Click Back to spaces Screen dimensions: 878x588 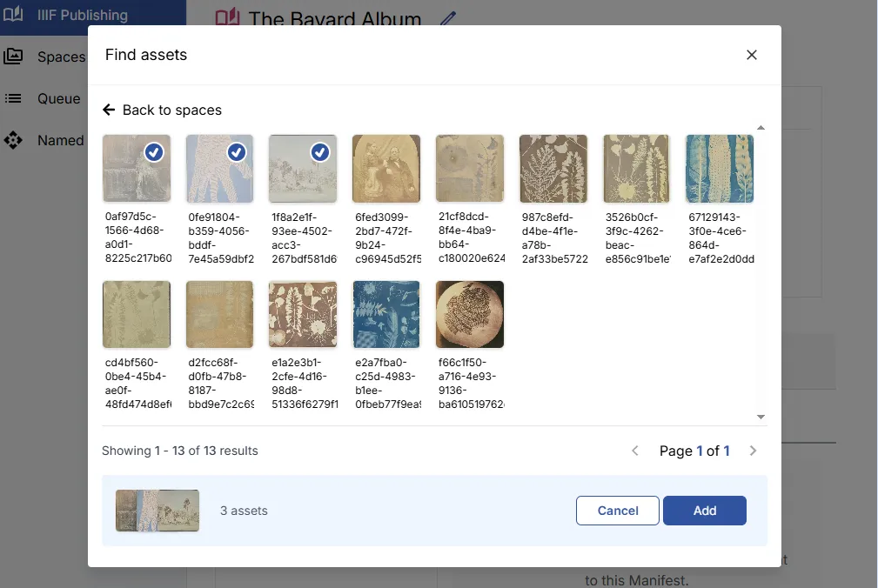tap(162, 110)
